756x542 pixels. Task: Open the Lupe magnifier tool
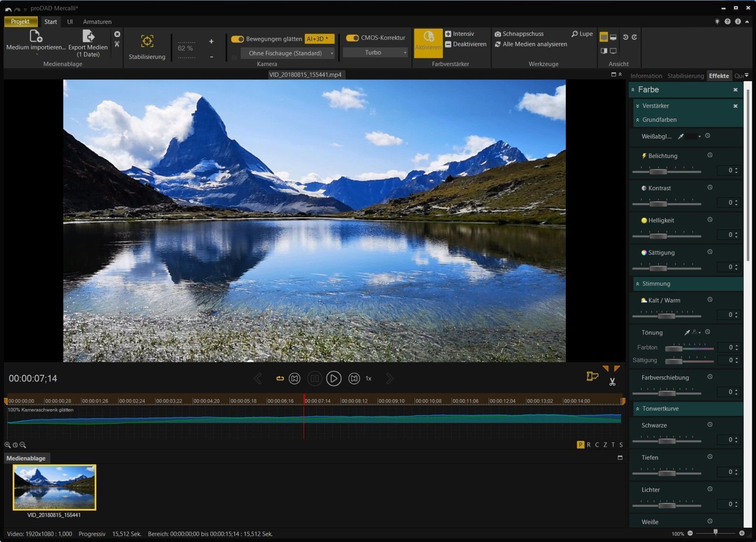point(582,34)
